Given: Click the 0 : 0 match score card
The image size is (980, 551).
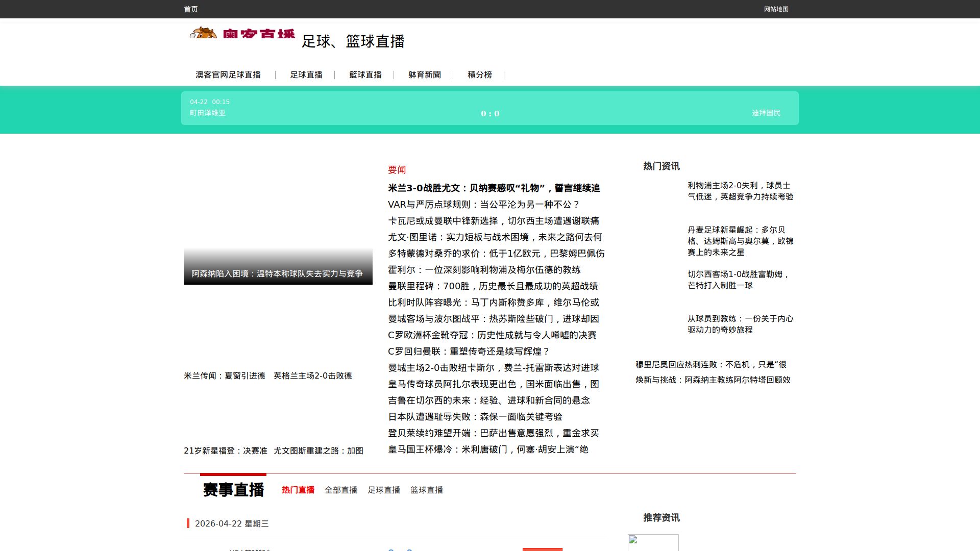Looking at the screenshot, I should click(490, 113).
